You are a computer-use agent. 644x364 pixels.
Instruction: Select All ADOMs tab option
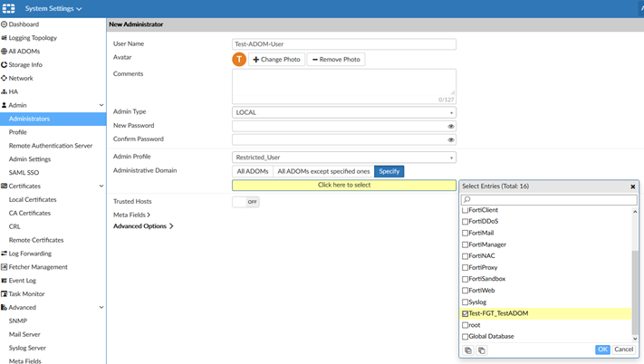[252, 171]
